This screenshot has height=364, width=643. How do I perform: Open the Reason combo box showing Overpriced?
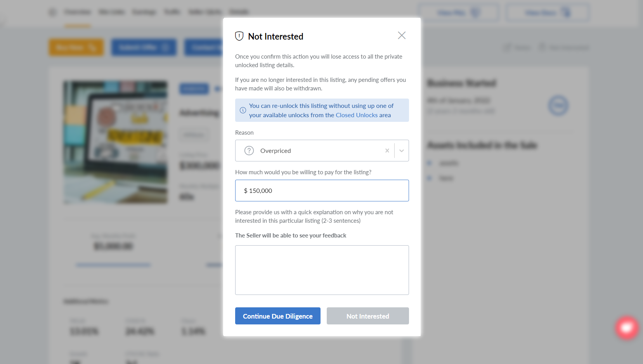[314, 151]
